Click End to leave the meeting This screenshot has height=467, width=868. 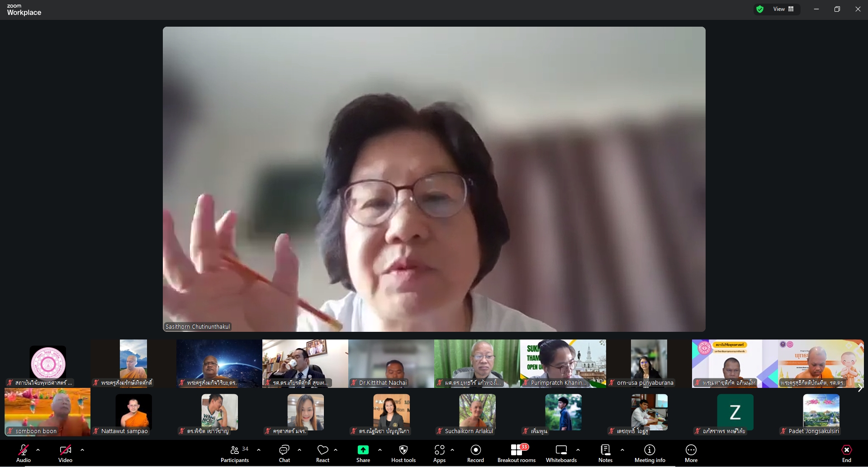tap(846, 453)
